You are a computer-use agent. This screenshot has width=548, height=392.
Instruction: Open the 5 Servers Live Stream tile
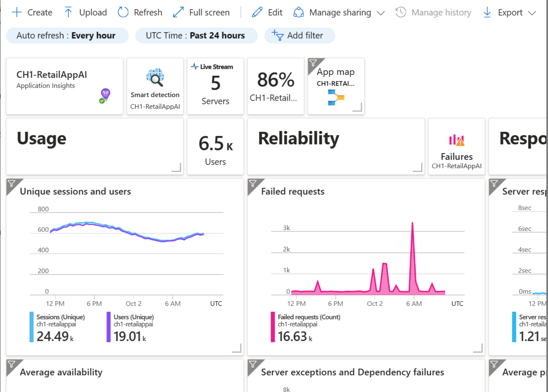tap(215, 86)
